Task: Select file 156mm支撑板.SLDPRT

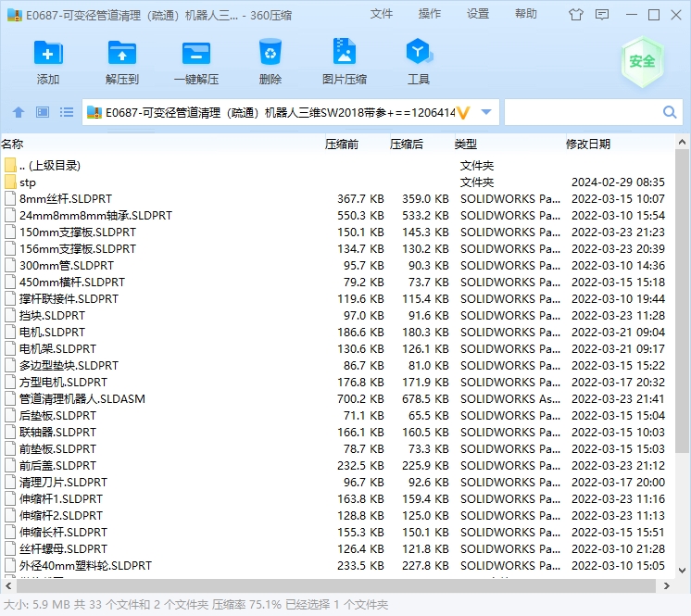Action: click(x=78, y=249)
